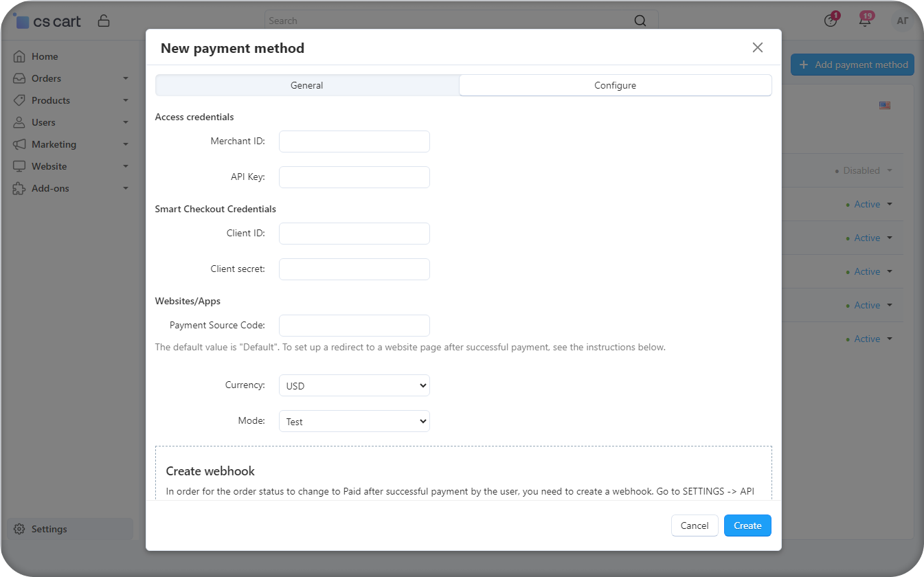This screenshot has height=577, width=924.
Task: Switch to the Configure tab
Action: (616, 85)
